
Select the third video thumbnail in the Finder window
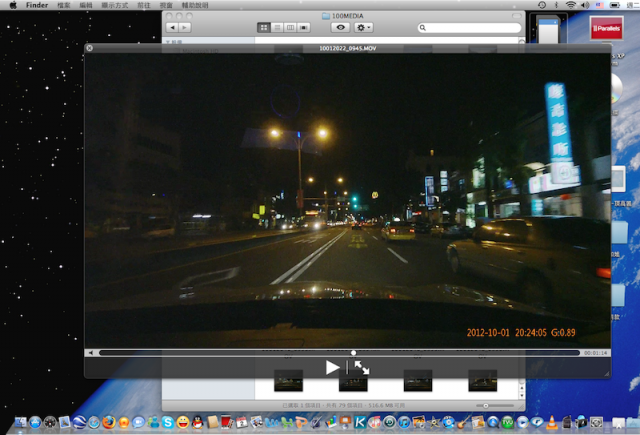coord(418,380)
